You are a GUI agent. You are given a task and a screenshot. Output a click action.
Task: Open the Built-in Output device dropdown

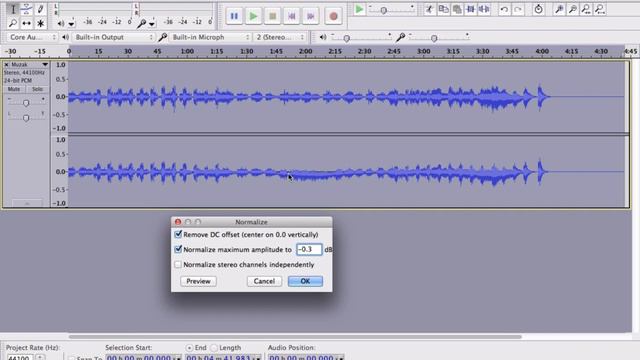(x=113, y=37)
